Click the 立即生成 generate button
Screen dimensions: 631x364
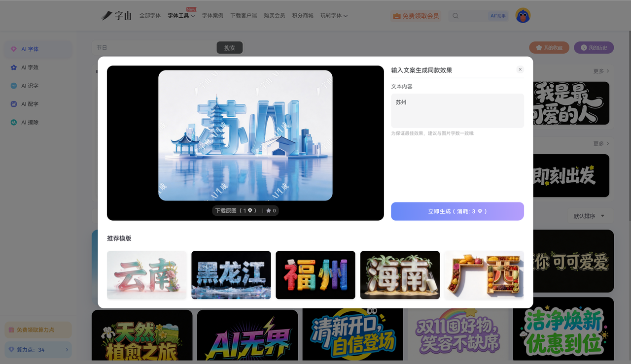tap(457, 211)
